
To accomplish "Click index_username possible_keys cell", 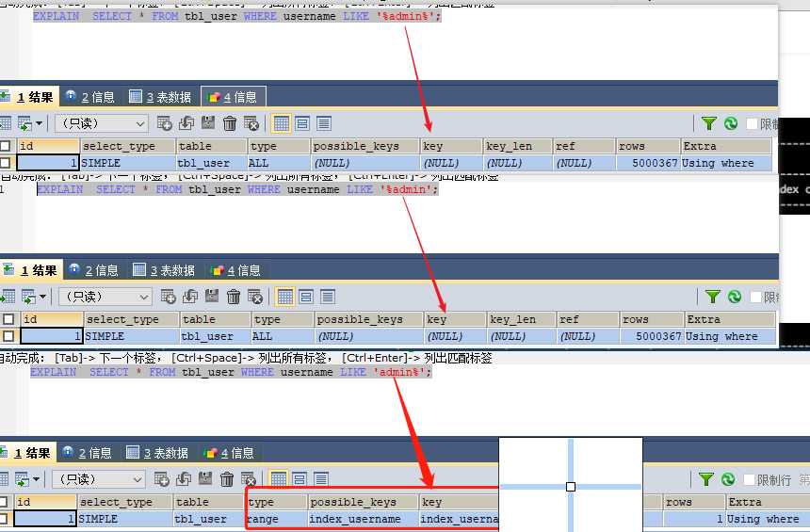I will click(x=363, y=519).
